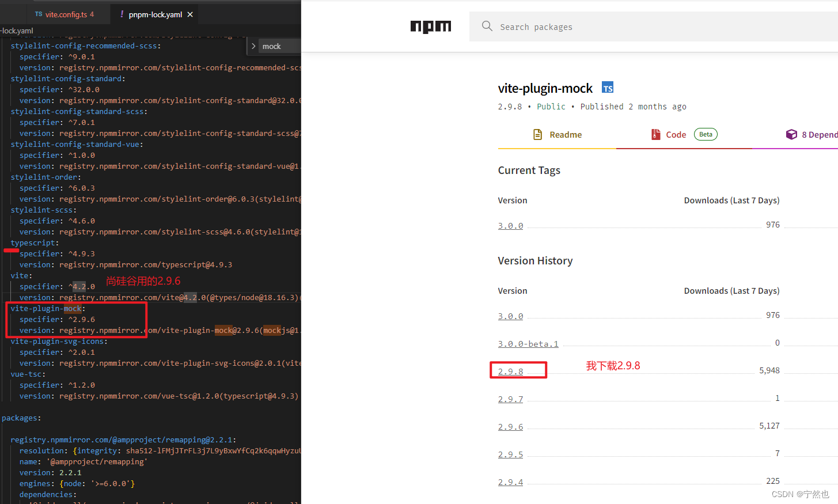
Task: Open version 3.0.0-beta.1 link
Action: (x=528, y=344)
